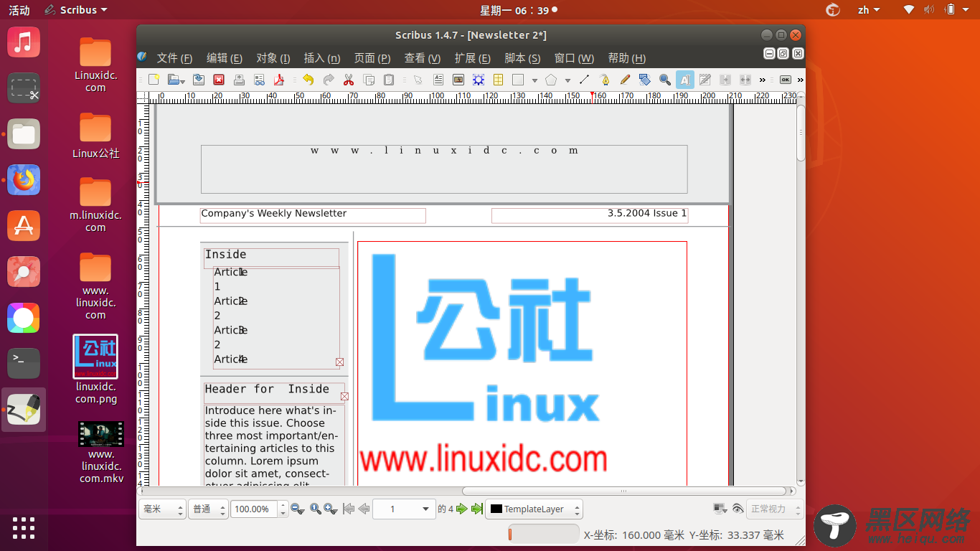Screen dimensions: 980x551
Task: Select the Bezier Curve pen tool
Action: [x=604, y=80]
